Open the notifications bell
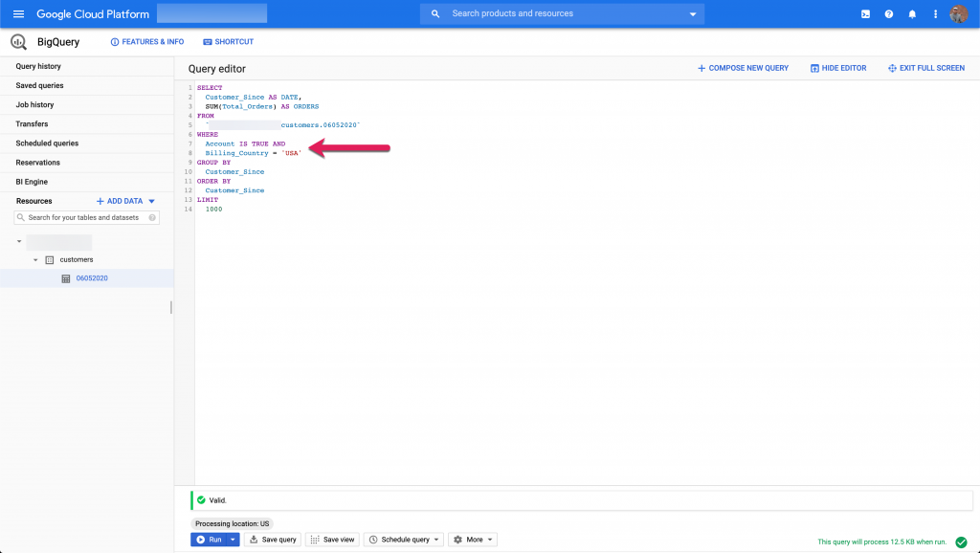Image resolution: width=980 pixels, height=553 pixels. (x=912, y=14)
